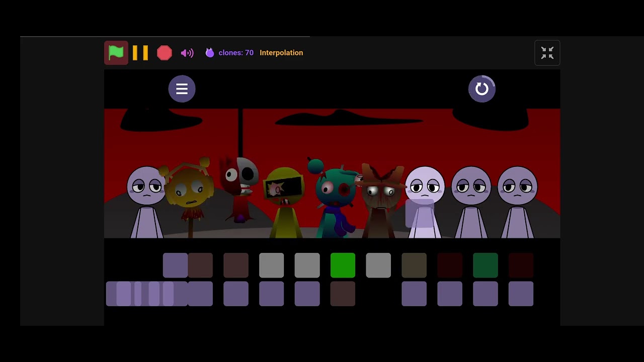Pick the purple tile below the dark green tile
Image resolution: width=644 pixels, height=362 pixels.
click(x=486, y=294)
